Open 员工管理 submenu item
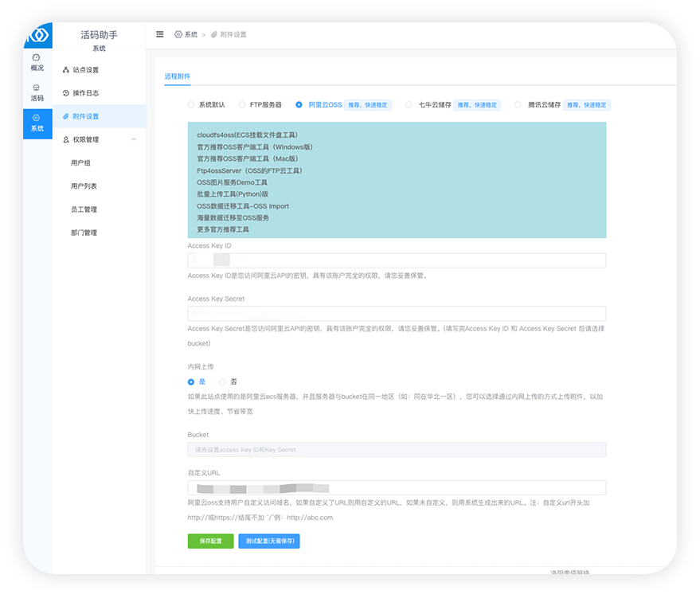Viewport: 700px width, 598px height. point(84,209)
